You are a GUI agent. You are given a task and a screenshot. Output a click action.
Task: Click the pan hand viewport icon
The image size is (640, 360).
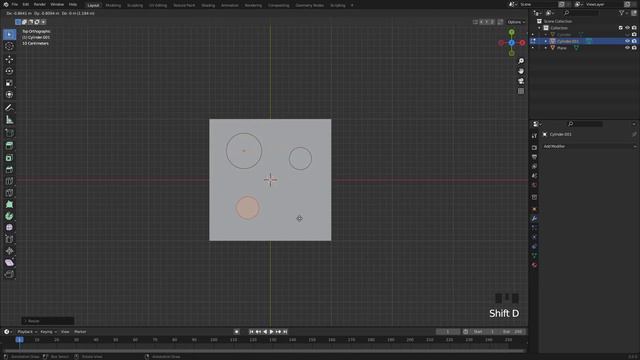click(x=521, y=71)
